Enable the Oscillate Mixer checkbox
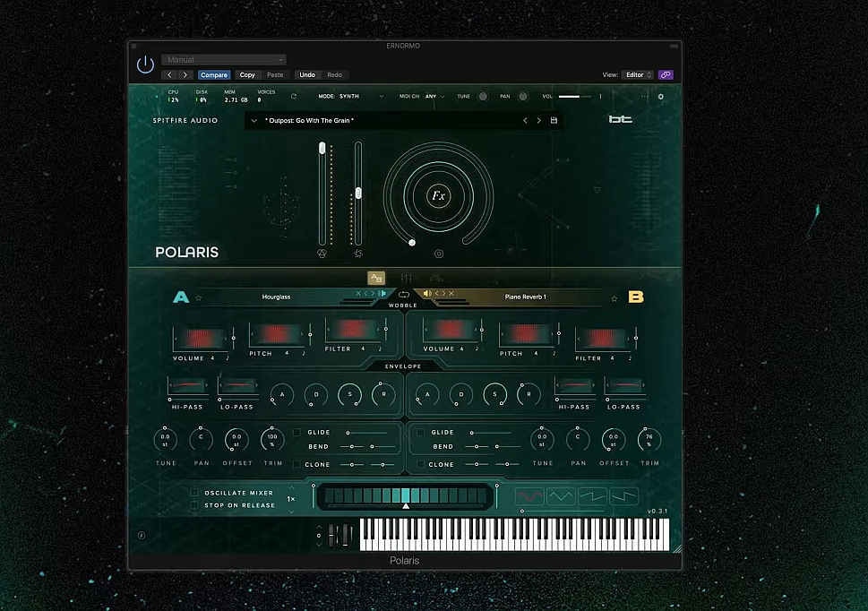The height and width of the screenshot is (611, 868). (194, 493)
